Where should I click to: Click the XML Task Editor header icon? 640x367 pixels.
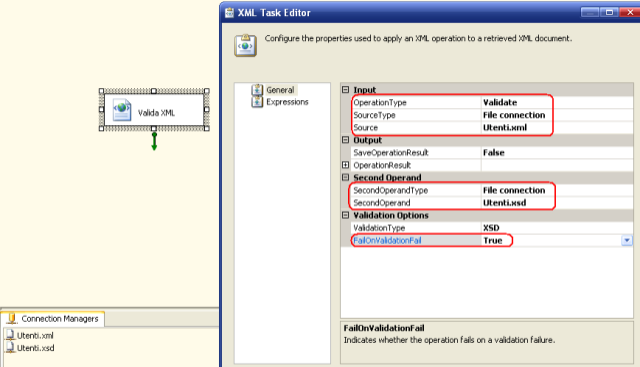pos(245,45)
